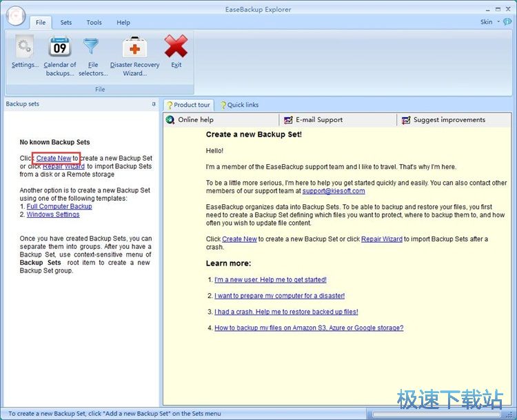The image size is (517, 420).
Task: Select the Product tour tab
Action: (189, 105)
